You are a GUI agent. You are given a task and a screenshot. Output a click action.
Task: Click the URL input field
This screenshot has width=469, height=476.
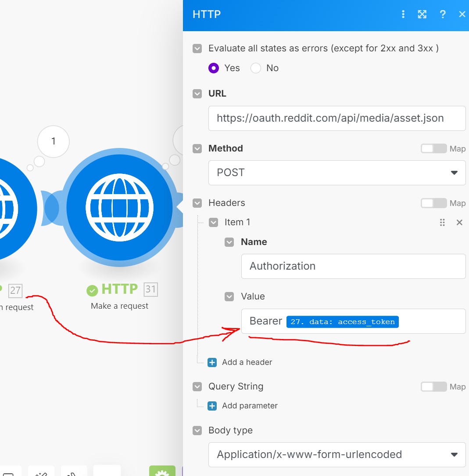tap(337, 118)
